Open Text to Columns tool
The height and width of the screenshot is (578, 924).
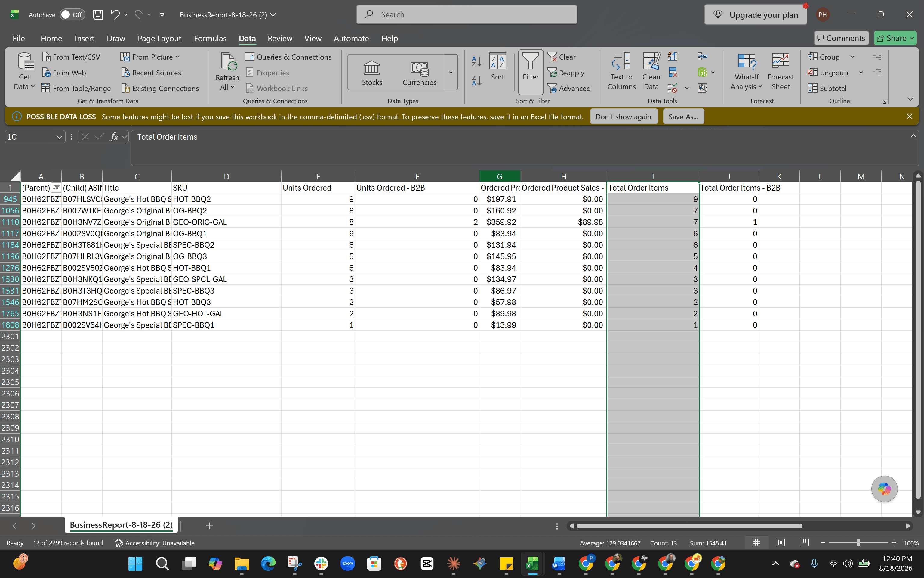(x=621, y=71)
